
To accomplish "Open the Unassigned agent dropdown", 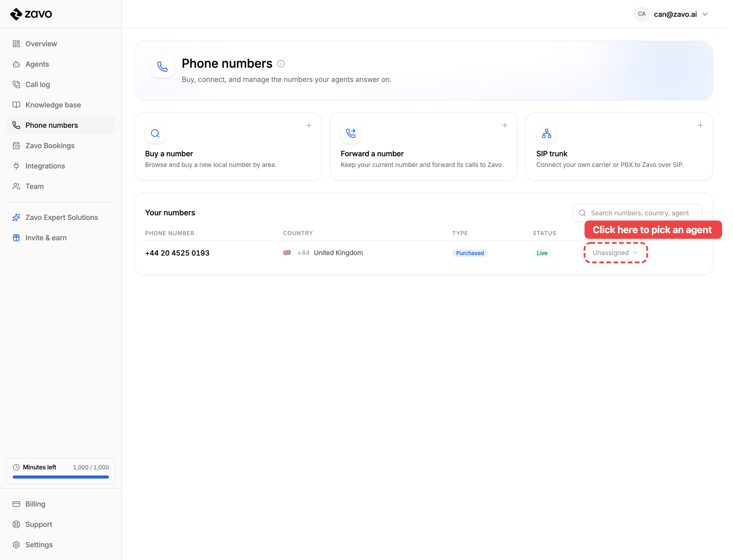I will (x=615, y=253).
